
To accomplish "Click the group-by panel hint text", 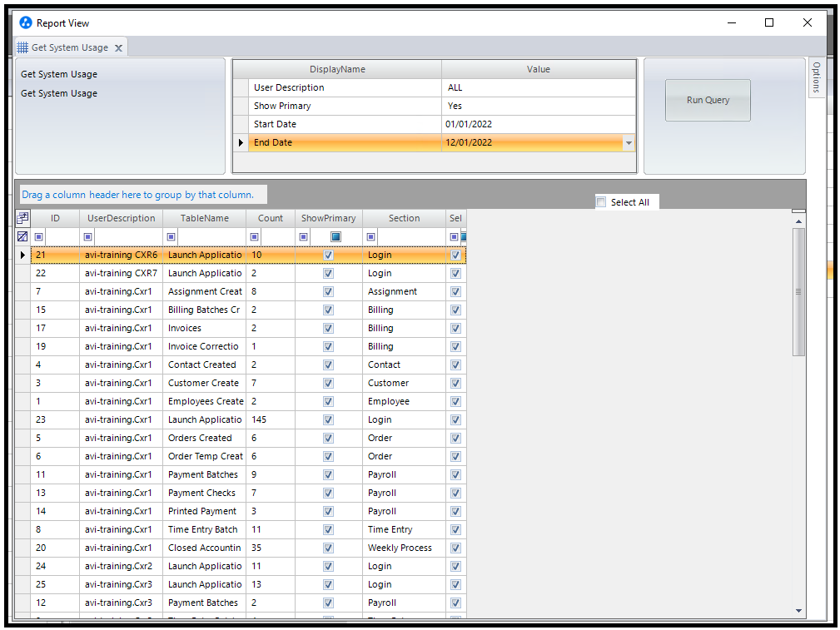I will [137, 195].
